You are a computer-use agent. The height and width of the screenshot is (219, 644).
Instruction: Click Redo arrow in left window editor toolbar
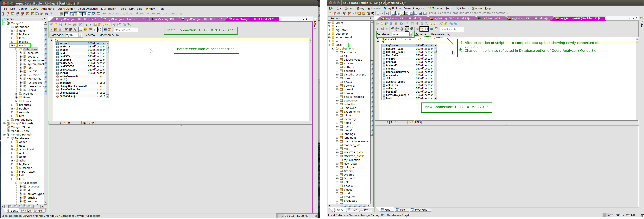point(109,25)
